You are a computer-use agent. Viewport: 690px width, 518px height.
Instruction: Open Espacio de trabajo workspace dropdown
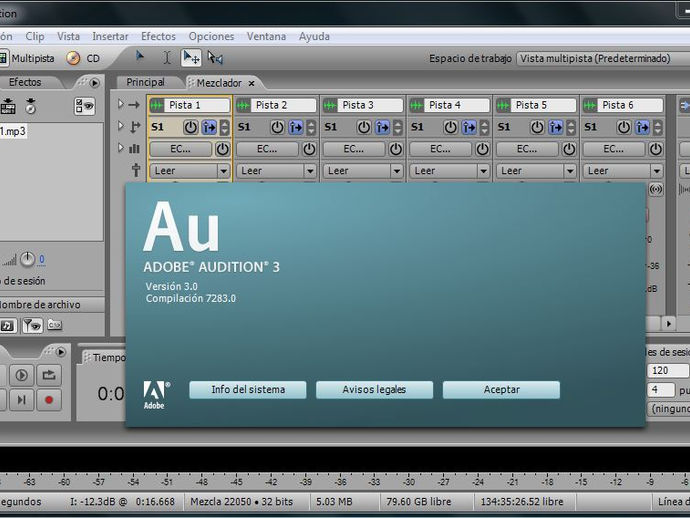pos(603,59)
